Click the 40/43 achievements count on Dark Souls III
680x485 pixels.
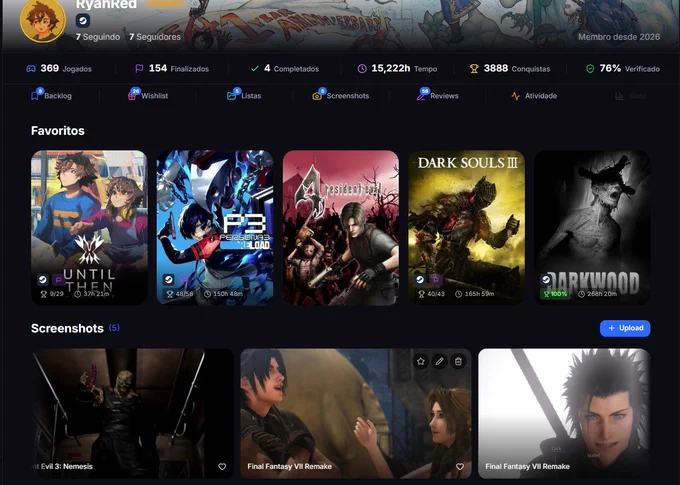(x=431, y=294)
